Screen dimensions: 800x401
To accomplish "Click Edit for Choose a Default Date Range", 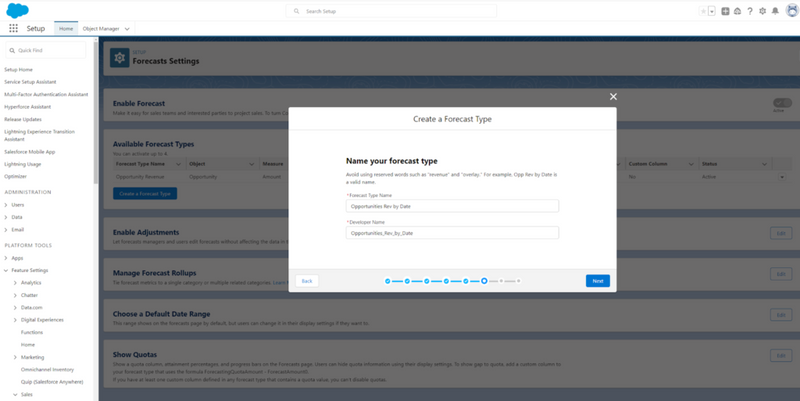I will (x=781, y=315).
